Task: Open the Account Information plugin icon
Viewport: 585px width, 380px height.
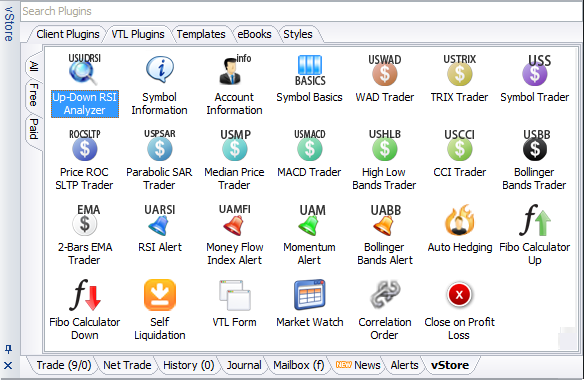Action: [235, 69]
